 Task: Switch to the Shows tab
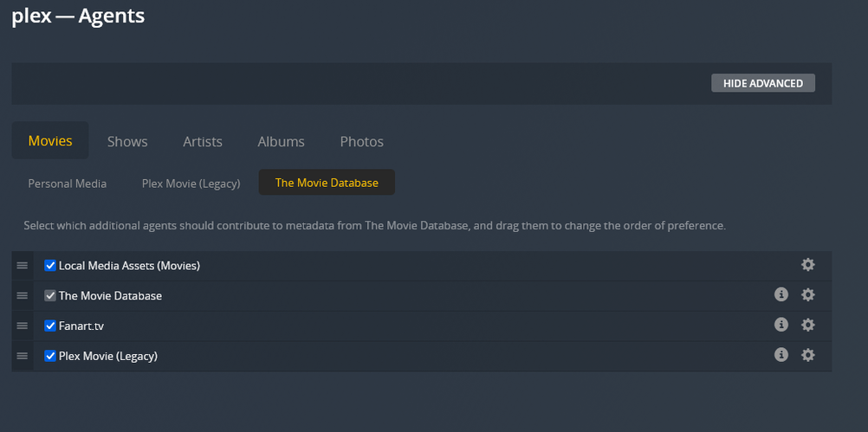pos(127,141)
